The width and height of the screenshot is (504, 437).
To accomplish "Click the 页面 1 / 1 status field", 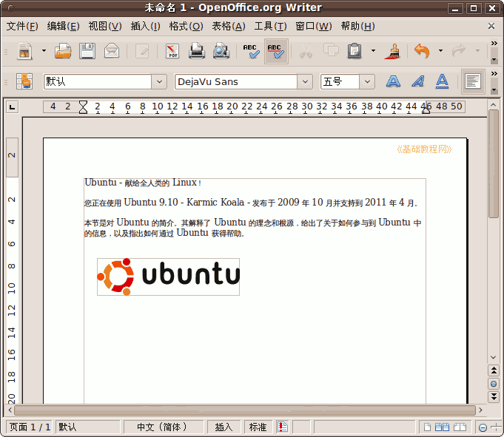I will coord(30,427).
